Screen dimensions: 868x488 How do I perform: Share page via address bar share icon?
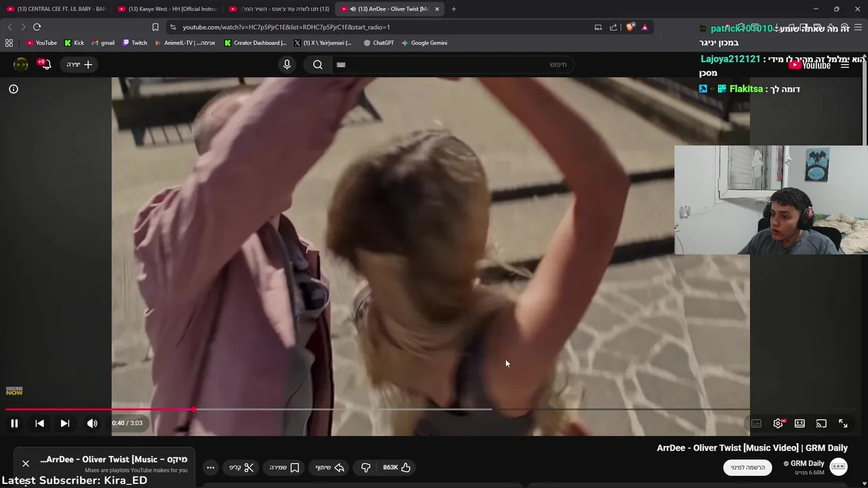point(614,27)
